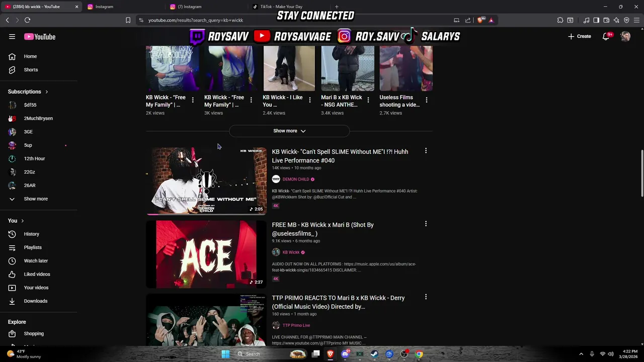The height and width of the screenshot is (362, 644).
Task: Expand Show more under Subscriptions in the sidebar
Action: click(x=36, y=199)
